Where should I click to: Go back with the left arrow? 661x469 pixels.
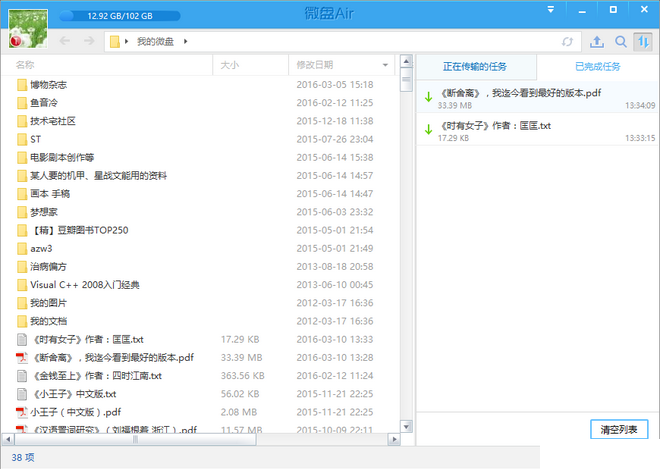click(x=65, y=41)
